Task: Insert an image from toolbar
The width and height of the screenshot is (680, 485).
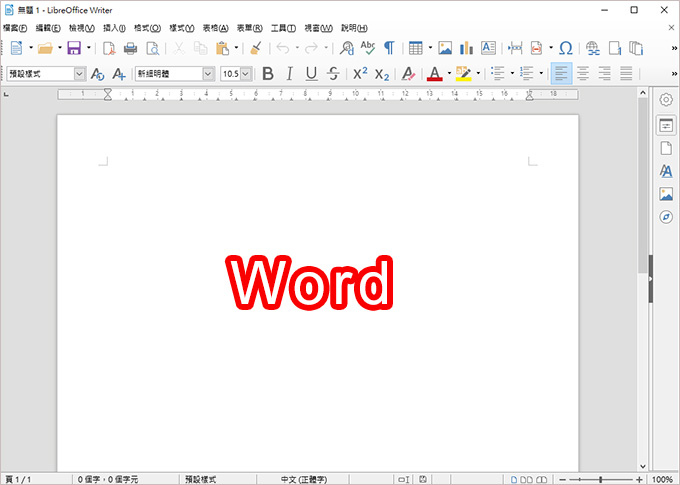Action: (445, 48)
